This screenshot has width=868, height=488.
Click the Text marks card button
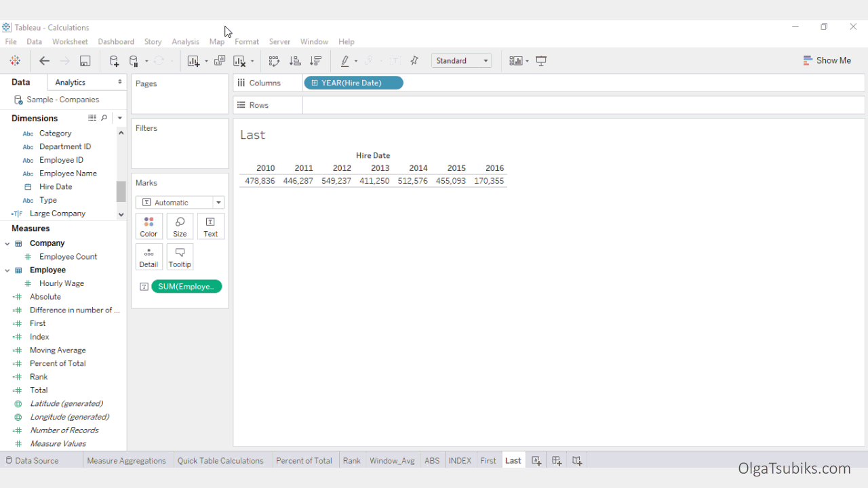pos(211,226)
